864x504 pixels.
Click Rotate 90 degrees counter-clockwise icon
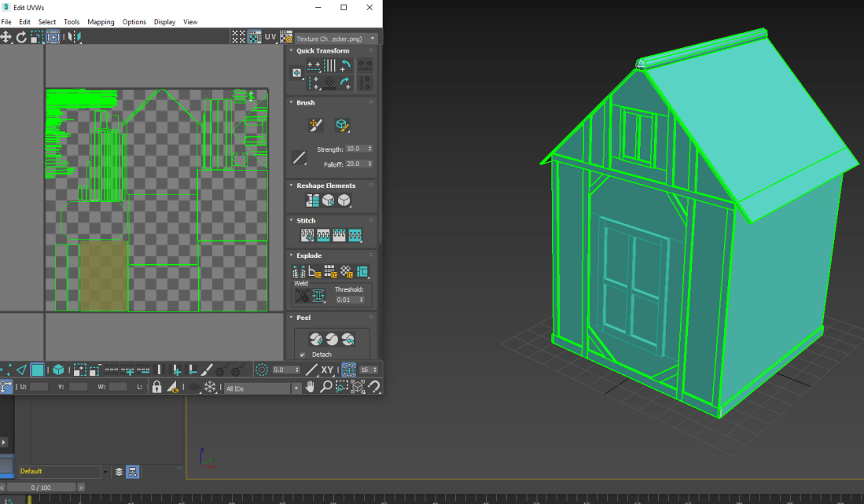pos(345,65)
